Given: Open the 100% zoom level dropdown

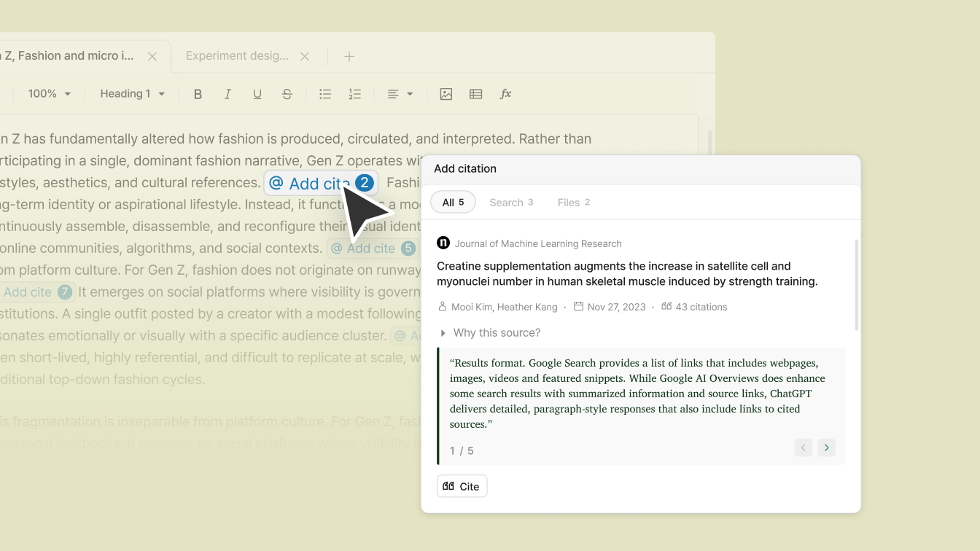Looking at the screenshot, I should coord(48,93).
